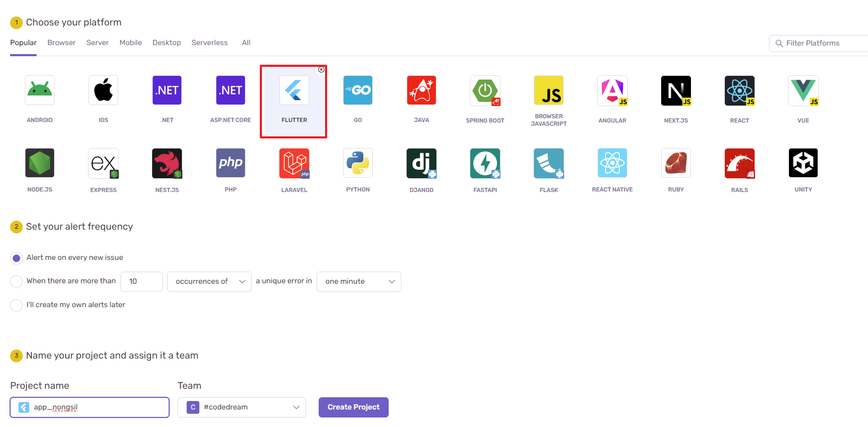The width and height of the screenshot is (868, 427).
Task: Switch to the Mobile tab
Action: click(x=130, y=43)
